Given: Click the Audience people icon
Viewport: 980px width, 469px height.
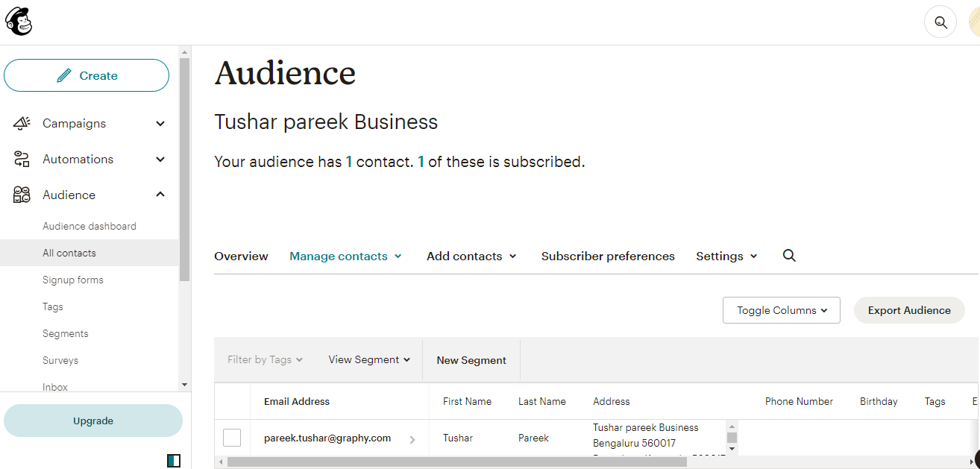Looking at the screenshot, I should coord(22,195).
